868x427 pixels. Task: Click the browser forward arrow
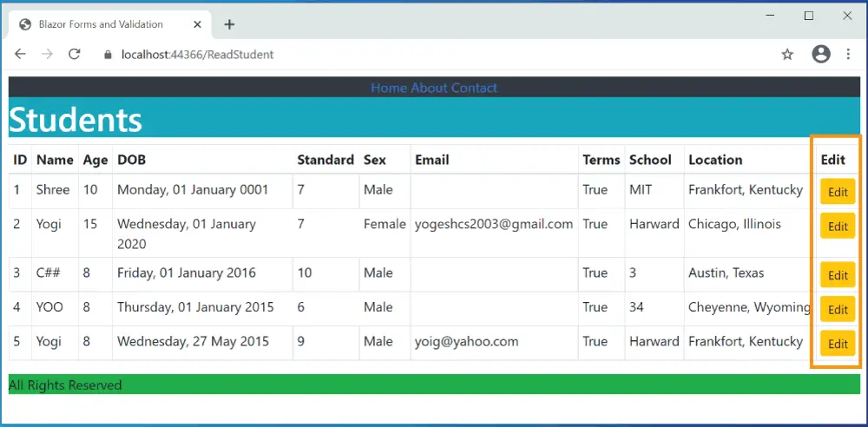(47, 54)
